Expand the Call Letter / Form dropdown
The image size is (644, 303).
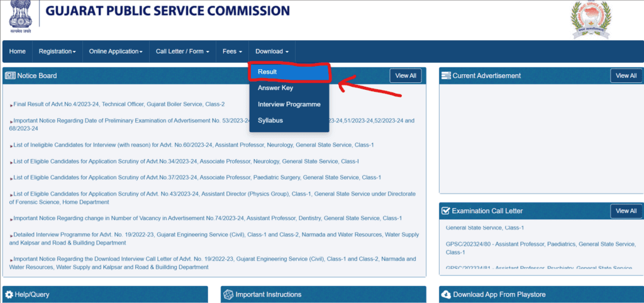click(x=183, y=52)
